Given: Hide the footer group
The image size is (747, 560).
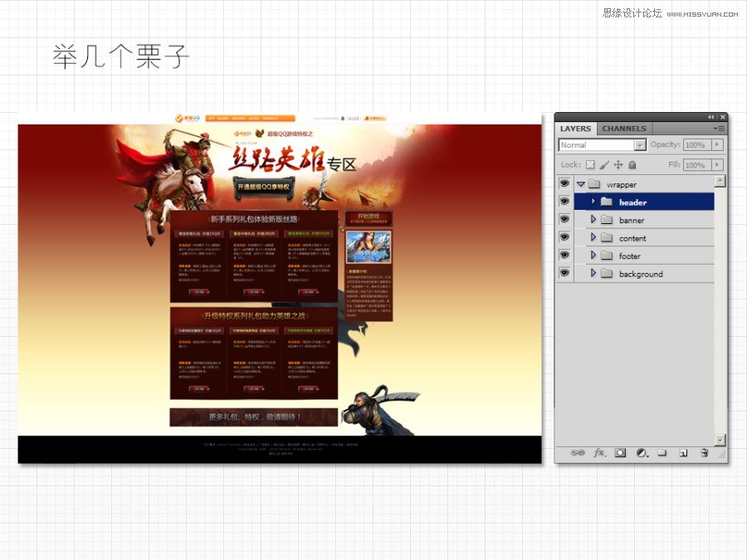Looking at the screenshot, I should [564, 255].
